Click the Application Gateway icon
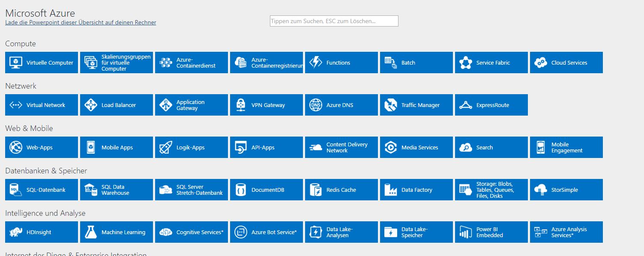 tap(166, 105)
